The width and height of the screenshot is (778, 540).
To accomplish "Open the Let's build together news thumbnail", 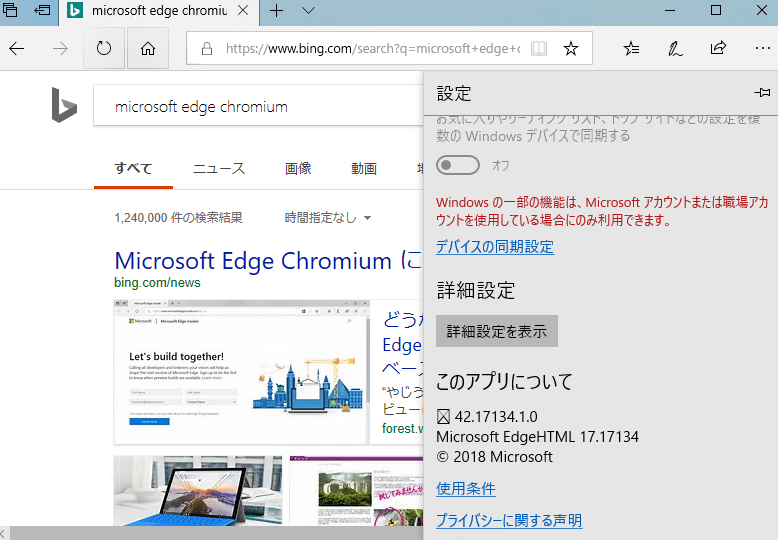I will [242, 372].
